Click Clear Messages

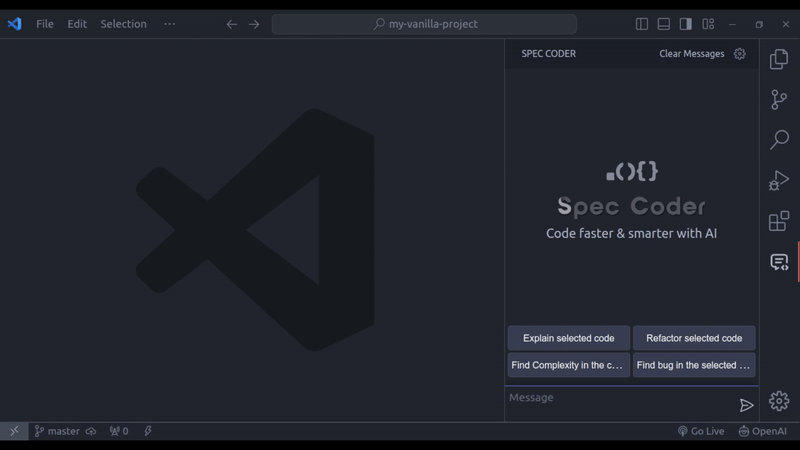(691, 54)
